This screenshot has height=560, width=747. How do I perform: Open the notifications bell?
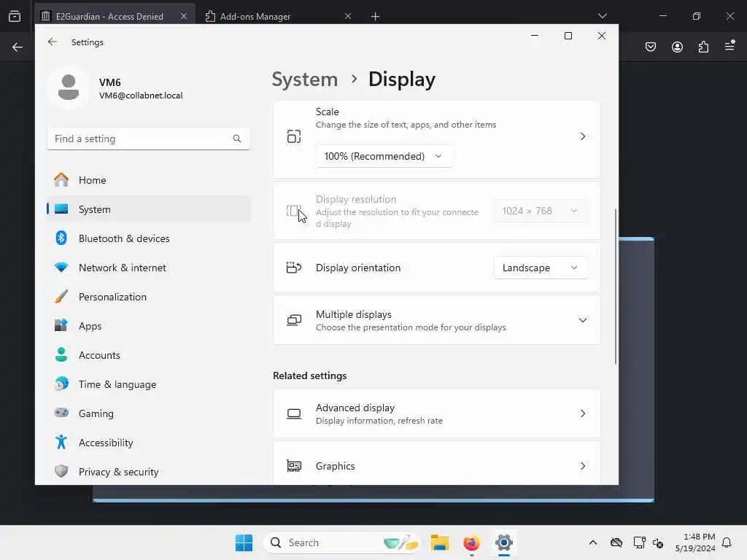(x=727, y=542)
